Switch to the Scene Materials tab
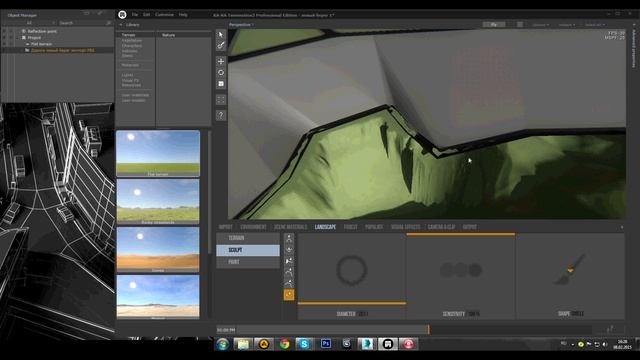Image resolution: width=640 pixels, height=360 pixels. [x=291, y=227]
